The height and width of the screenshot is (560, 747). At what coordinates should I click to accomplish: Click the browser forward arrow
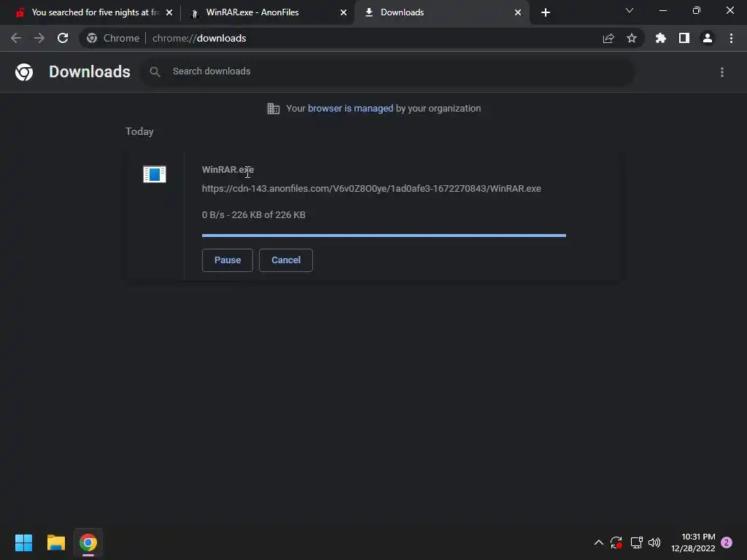pyautogui.click(x=39, y=38)
